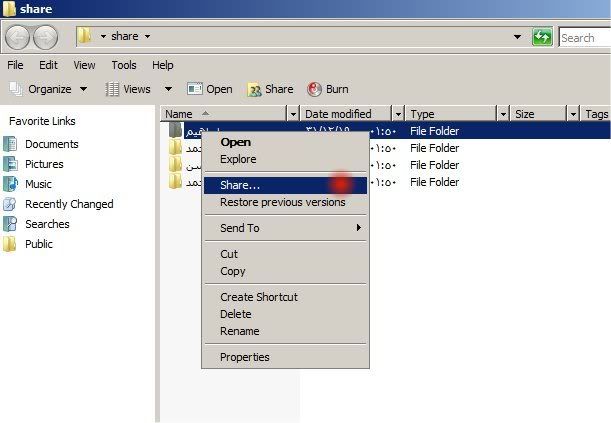Sort by the Name column header

[x=224, y=114]
